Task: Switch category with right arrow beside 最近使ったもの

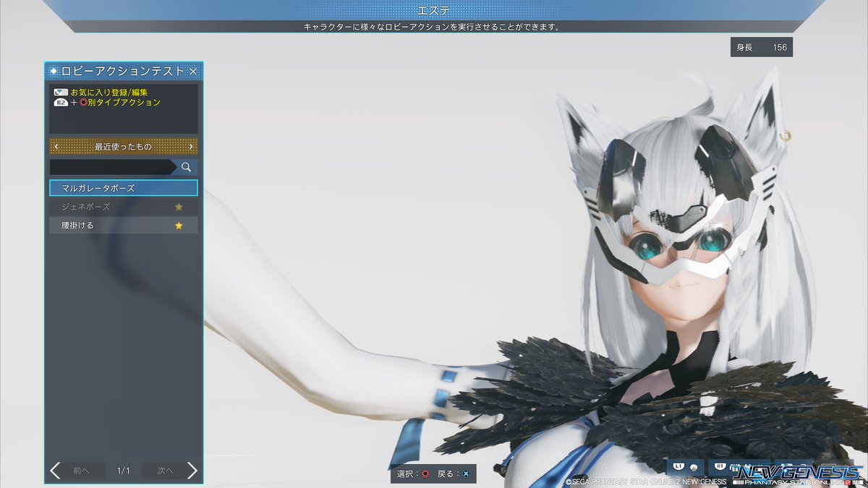Action: point(191,147)
